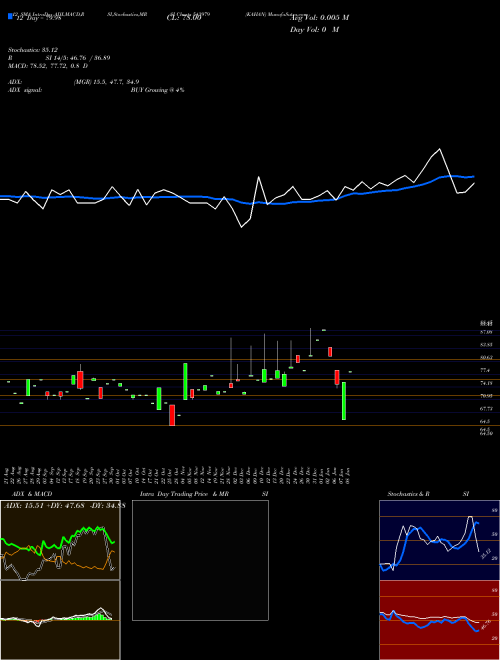Click the 70.95 price axis label
Image resolution: width=500 pixels, height=660 pixels.
[486, 396]
